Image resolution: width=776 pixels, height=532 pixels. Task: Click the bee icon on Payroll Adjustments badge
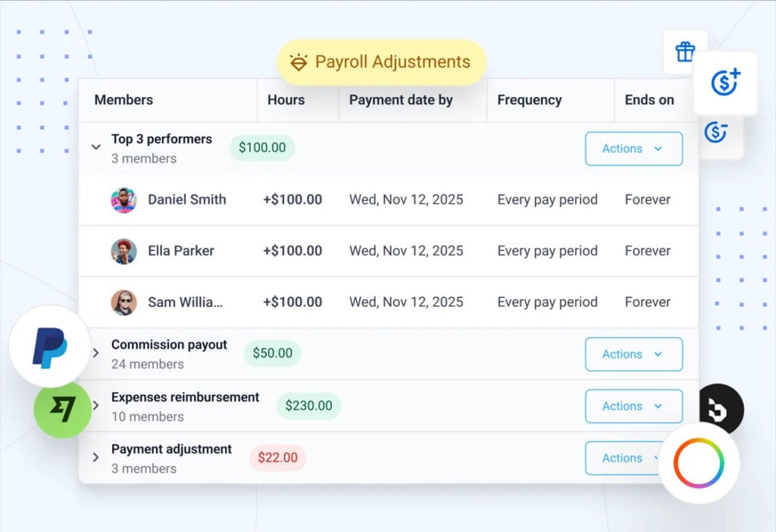(299, 62)
